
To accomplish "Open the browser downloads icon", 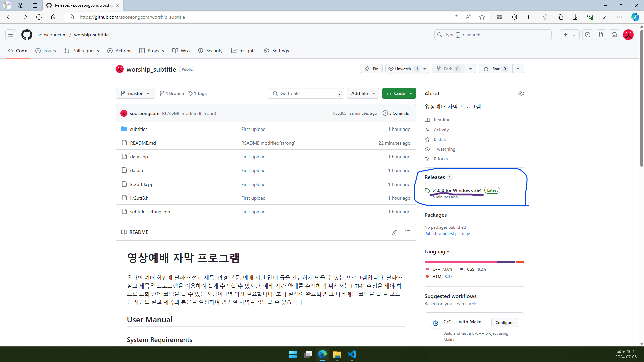I will 575,17.
